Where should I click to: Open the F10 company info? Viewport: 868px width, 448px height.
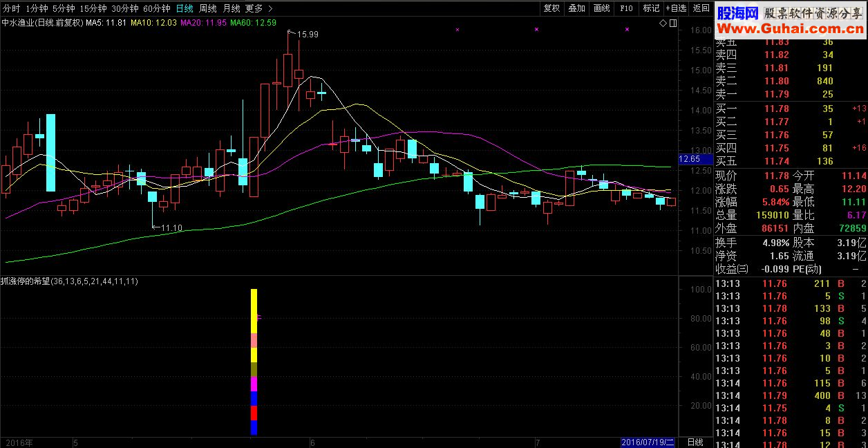626,8
